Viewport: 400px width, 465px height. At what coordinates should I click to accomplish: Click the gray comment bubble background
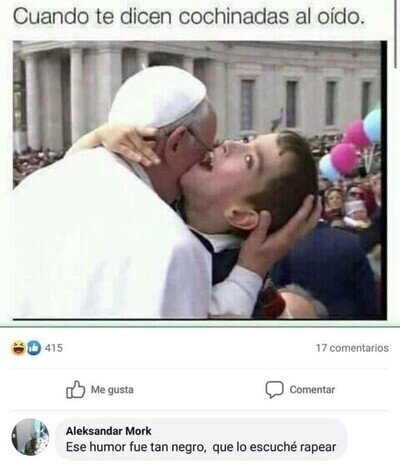pos(201,439)
